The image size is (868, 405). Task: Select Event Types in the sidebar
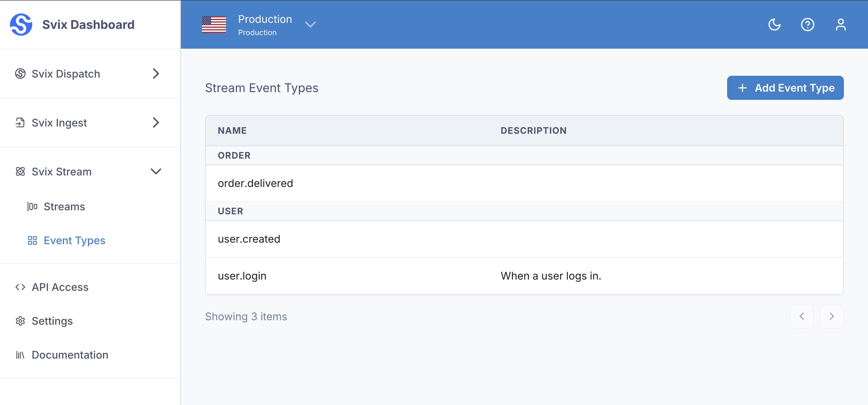[x=74, y=240]
